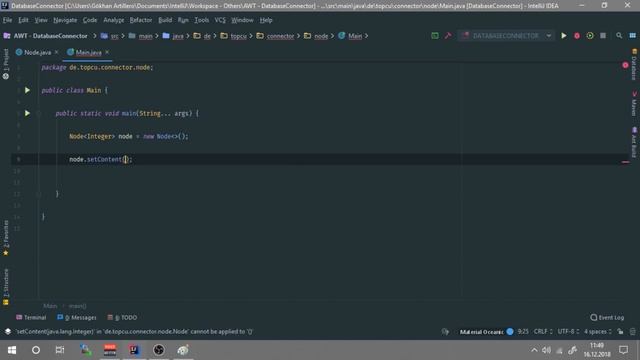
Task: Click the main() editor breadcrumb at bottom
Action: (77, 306)
